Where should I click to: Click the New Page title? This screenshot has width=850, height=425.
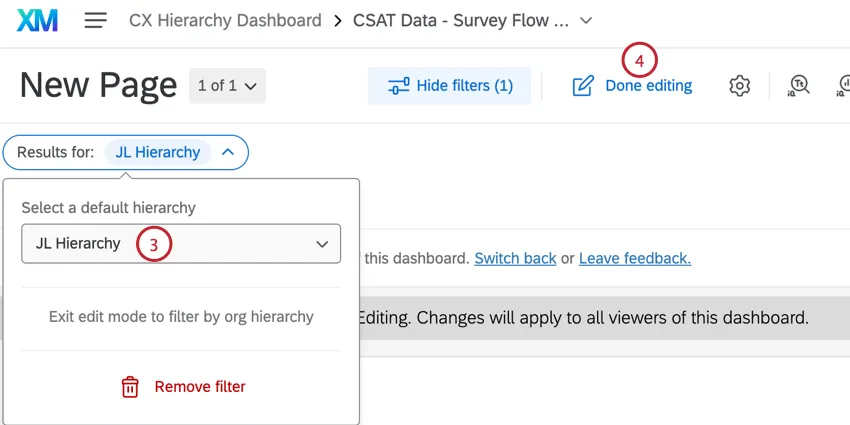point(97,86)
